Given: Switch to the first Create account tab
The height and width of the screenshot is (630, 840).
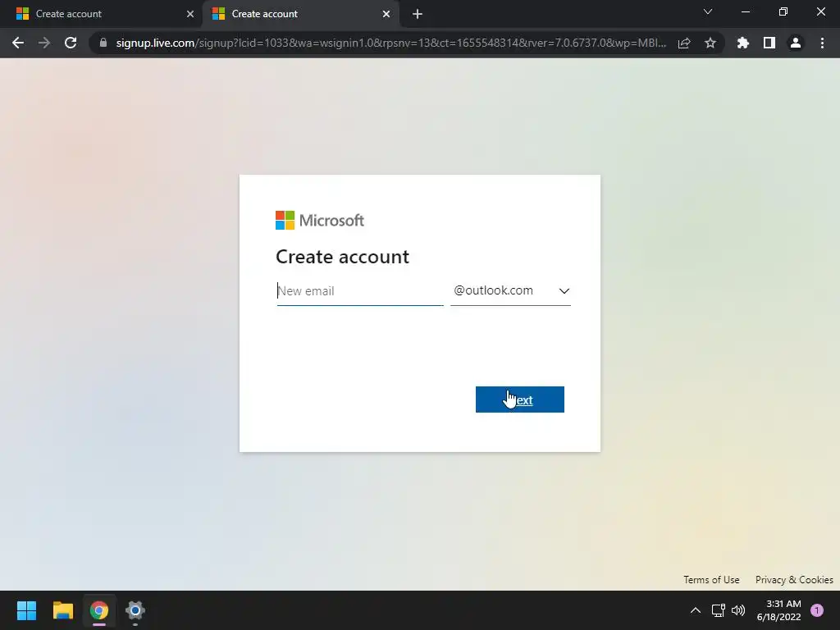Looking at the screenshot, I should (x=102, y=14).
